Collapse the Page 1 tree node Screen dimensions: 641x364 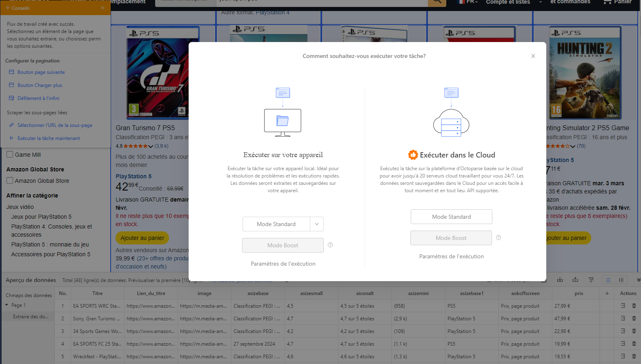pos(7,305)
